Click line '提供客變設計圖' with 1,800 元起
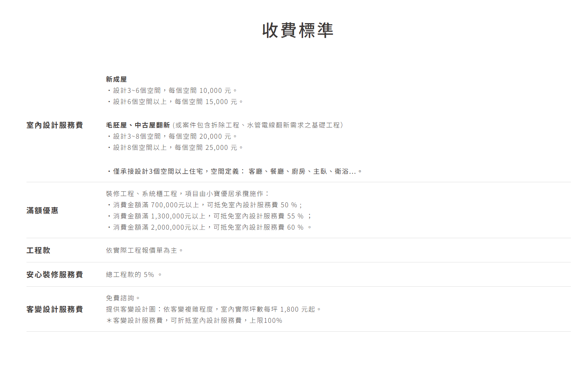588x369 pixels. pos(214,309)
